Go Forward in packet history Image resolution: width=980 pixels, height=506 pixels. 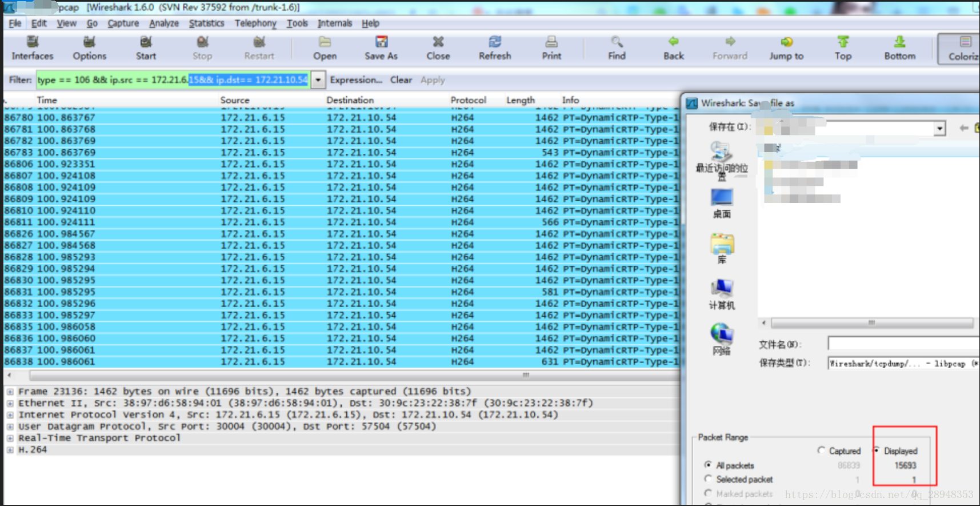(730, 48)
